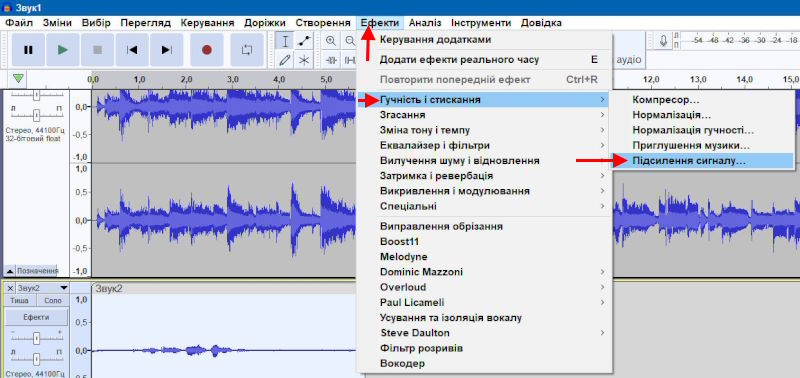Click the gray Stop button
This screenshot has width=800, height=378.
coord(97,50)
